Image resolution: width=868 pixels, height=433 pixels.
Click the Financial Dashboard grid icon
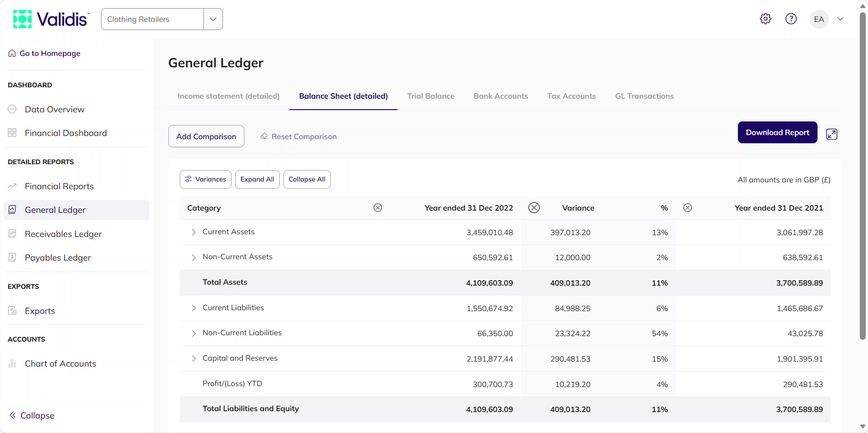point(12,133)
